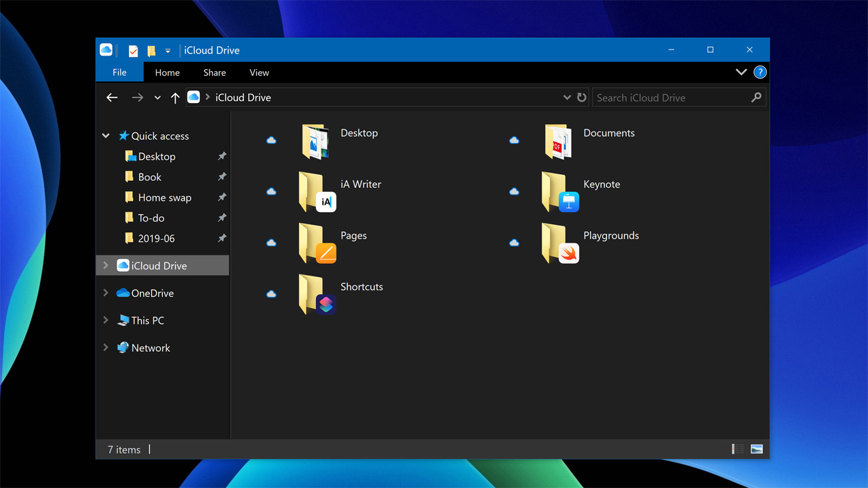This screenshot has height=488, width=868.
Task: Expand the ribbon using the chevron
Action: 741,73
